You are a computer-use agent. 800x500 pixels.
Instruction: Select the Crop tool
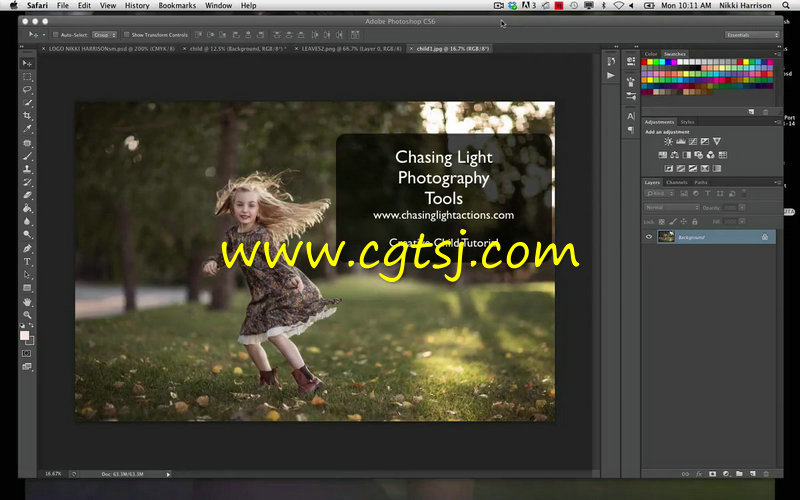click(27, 116)
